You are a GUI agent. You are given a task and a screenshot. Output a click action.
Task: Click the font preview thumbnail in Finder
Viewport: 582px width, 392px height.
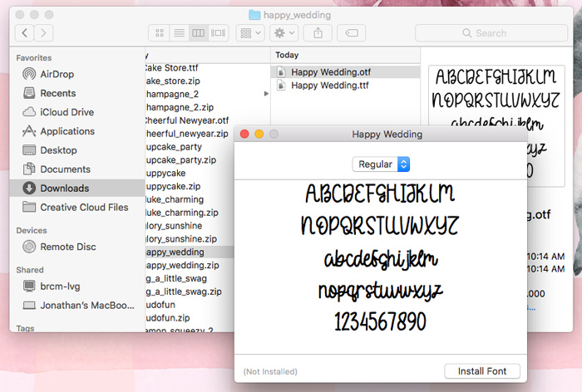[496, 125]
